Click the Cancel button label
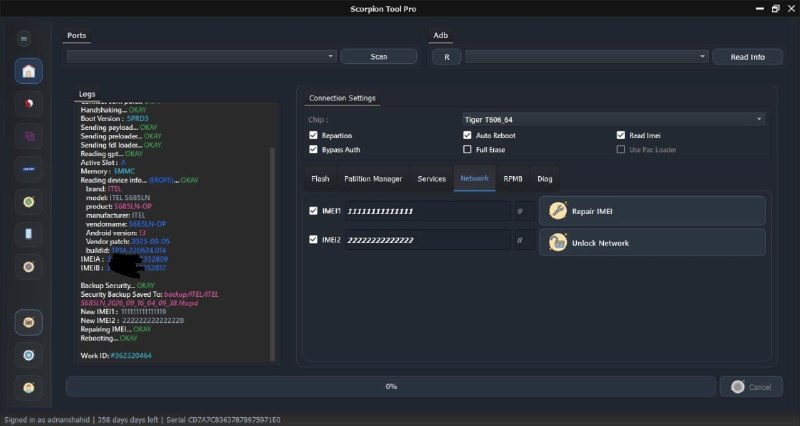 (x=760, y=387)
